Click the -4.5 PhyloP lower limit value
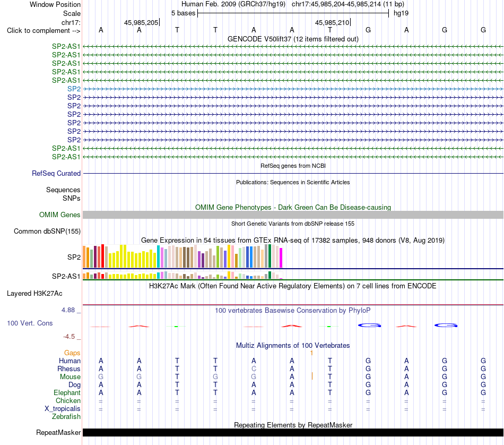Viewport: 504px width, 445px height. point(69,337)
